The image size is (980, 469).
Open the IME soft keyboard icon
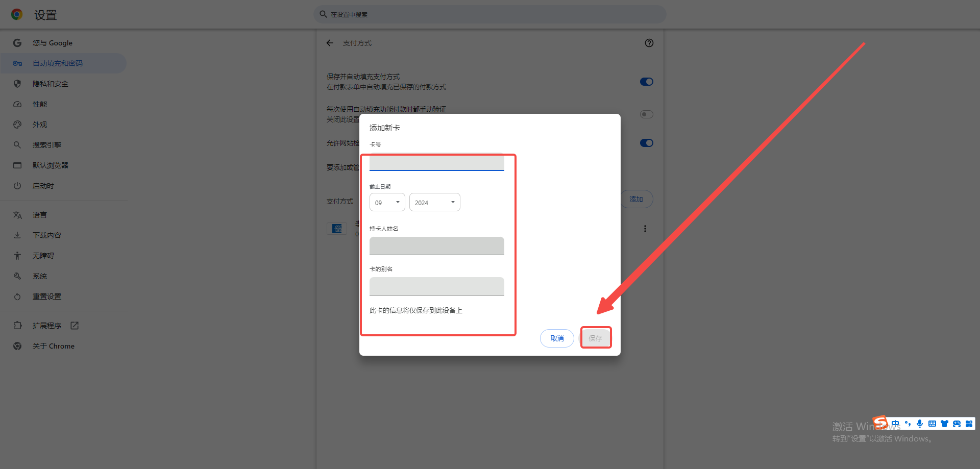(932, 424)
